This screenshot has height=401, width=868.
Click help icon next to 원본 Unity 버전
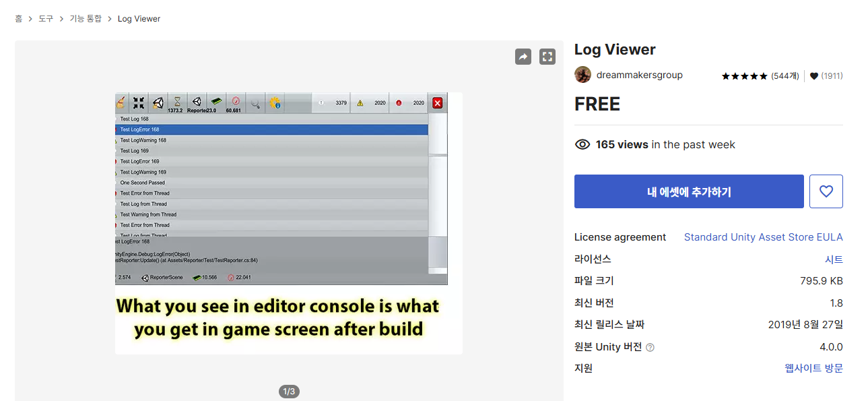pyautogui.click(x=650, y=348)
